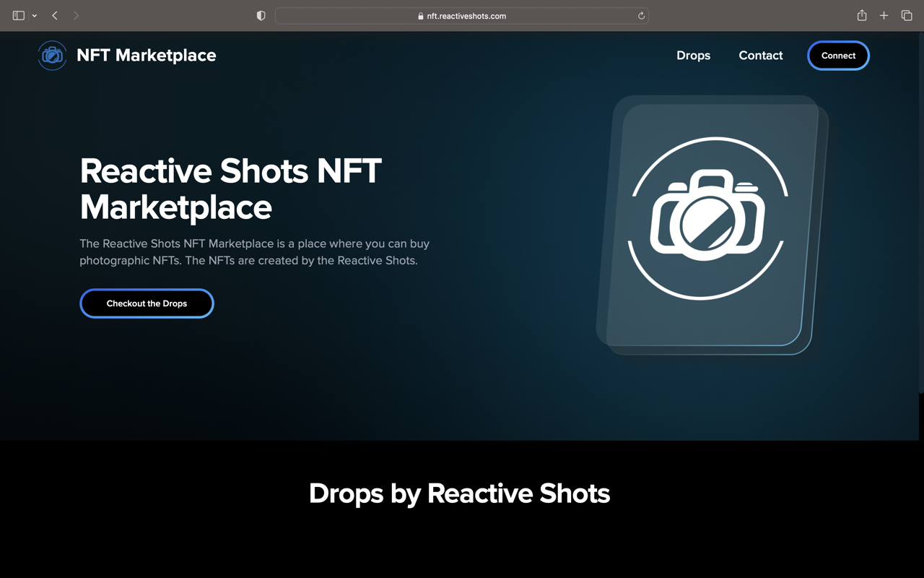Reload the page with the refresh icon

tap(640, 15)
